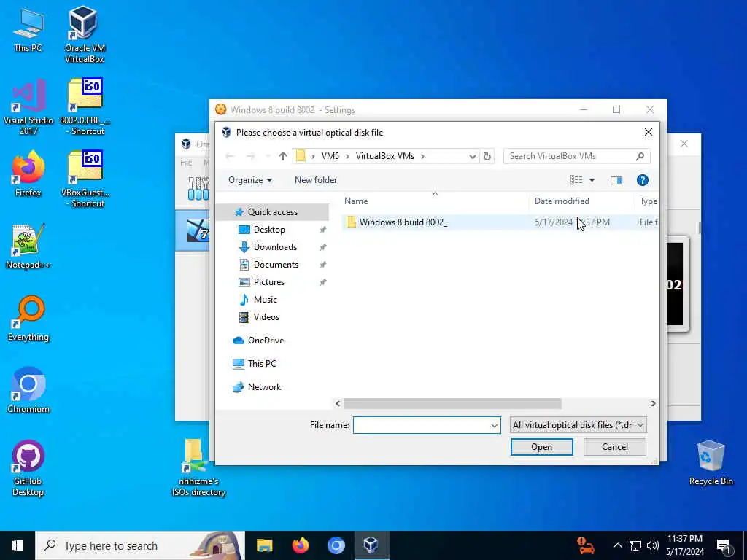Open Music in the sidebar

click(265, 300)
